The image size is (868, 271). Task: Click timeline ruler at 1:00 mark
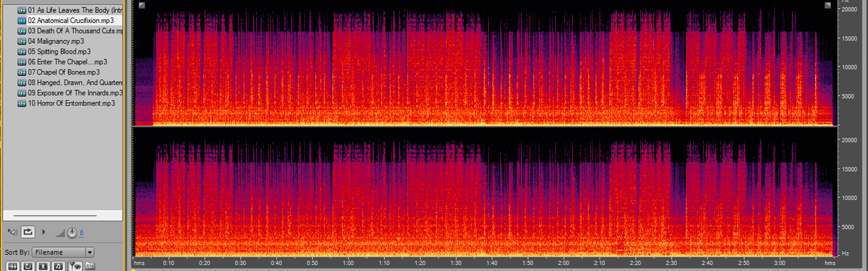(349, 263)
